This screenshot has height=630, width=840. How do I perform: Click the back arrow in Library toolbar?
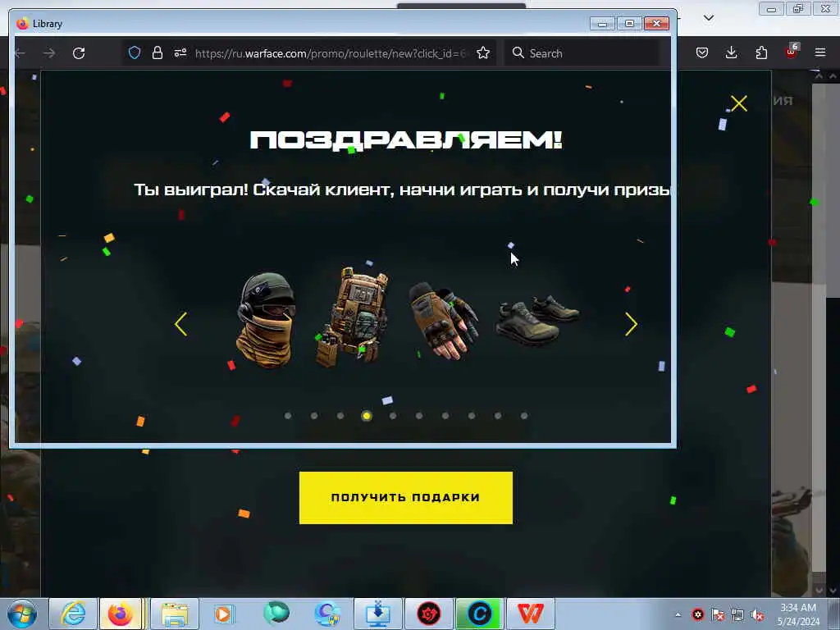pyautogui.click(x=21, y=53)
